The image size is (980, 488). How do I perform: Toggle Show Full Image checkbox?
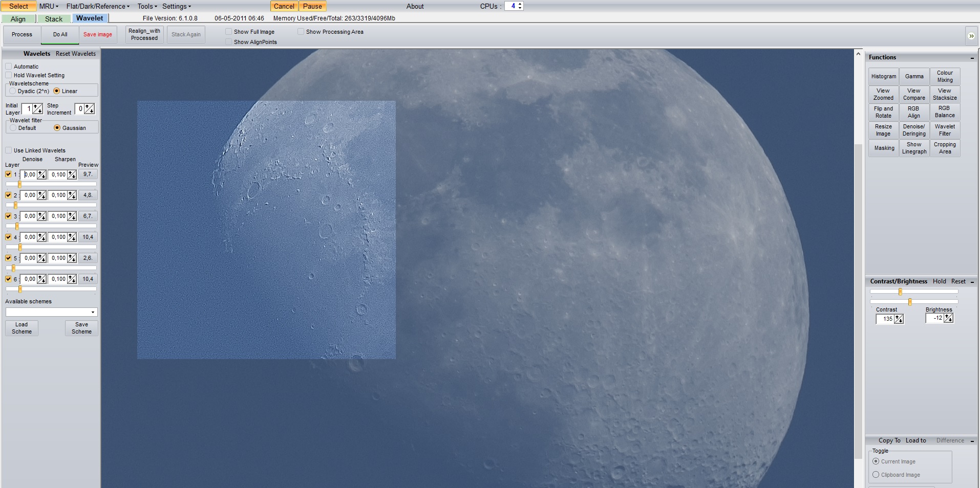229,32
